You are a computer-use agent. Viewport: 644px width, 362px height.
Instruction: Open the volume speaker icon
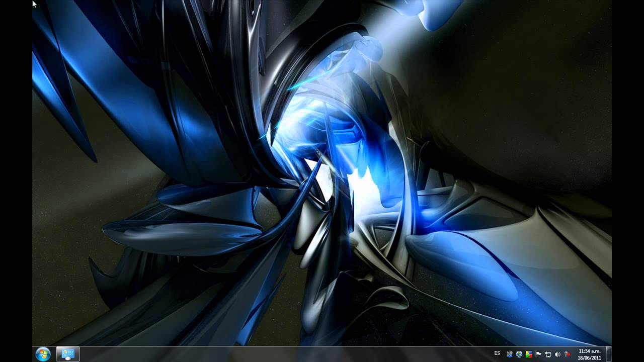coord(557,354)
